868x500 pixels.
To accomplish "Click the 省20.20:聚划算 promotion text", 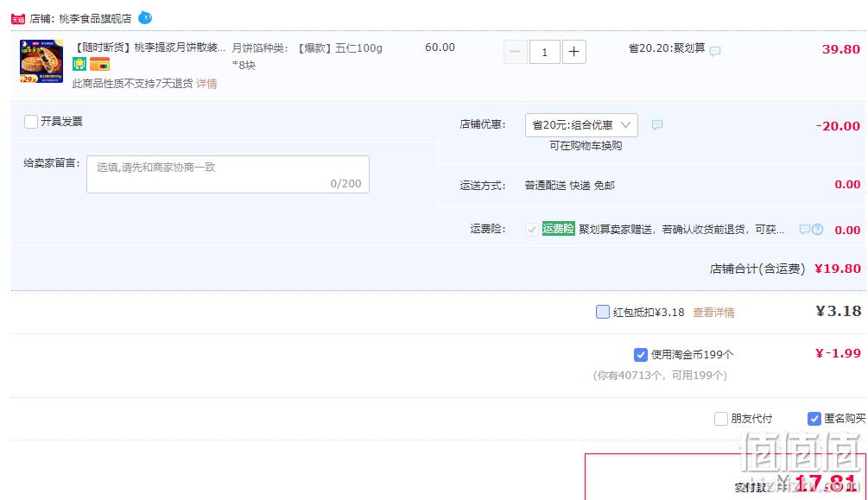I will tap(667, 48).
